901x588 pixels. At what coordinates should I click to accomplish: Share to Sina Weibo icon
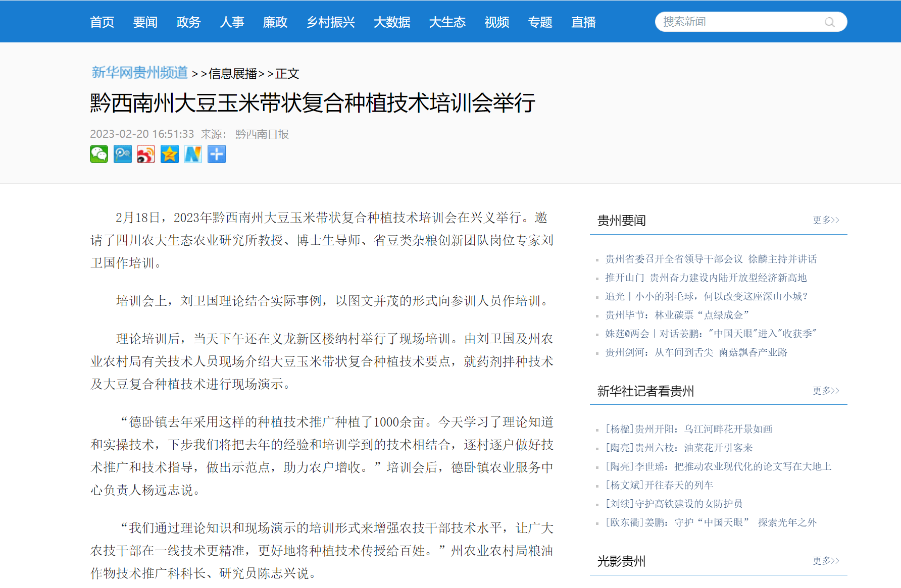coord(146,154)
